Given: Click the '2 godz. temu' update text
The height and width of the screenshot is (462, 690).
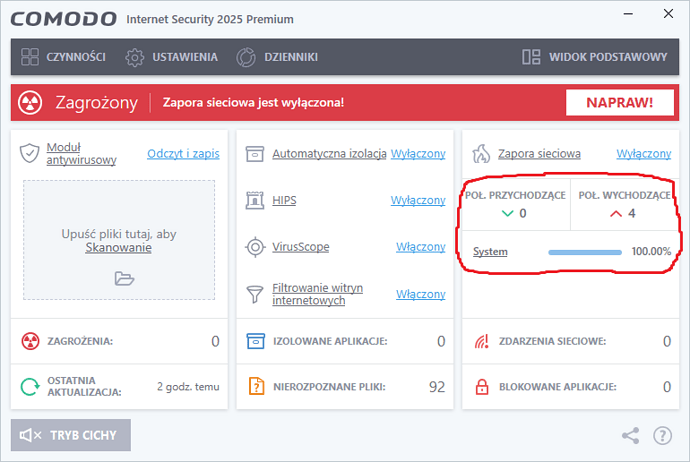Looking at the screenshot, I should [188, 387].
